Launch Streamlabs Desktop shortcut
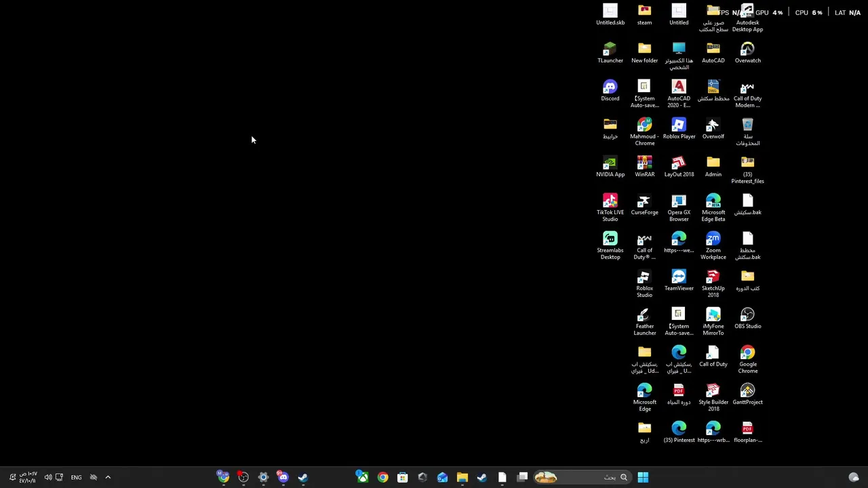This screenshot has height=488, width=868. 610,245
